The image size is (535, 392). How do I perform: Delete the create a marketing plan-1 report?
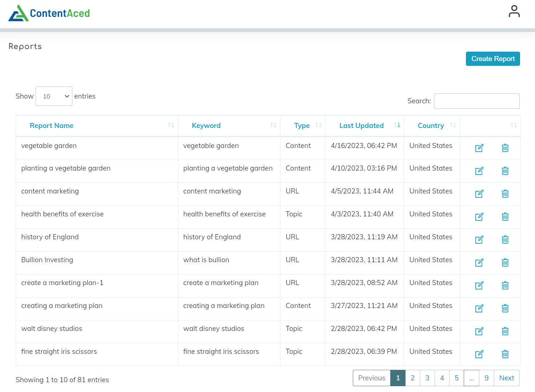(505, 285)
